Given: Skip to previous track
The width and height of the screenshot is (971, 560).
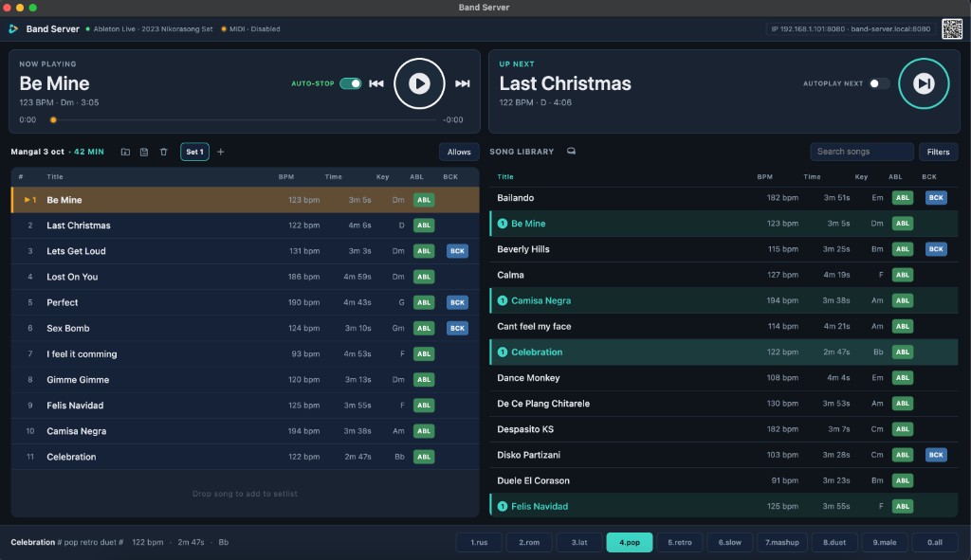Looking at the screenshot, I should [x=376, y=83].
